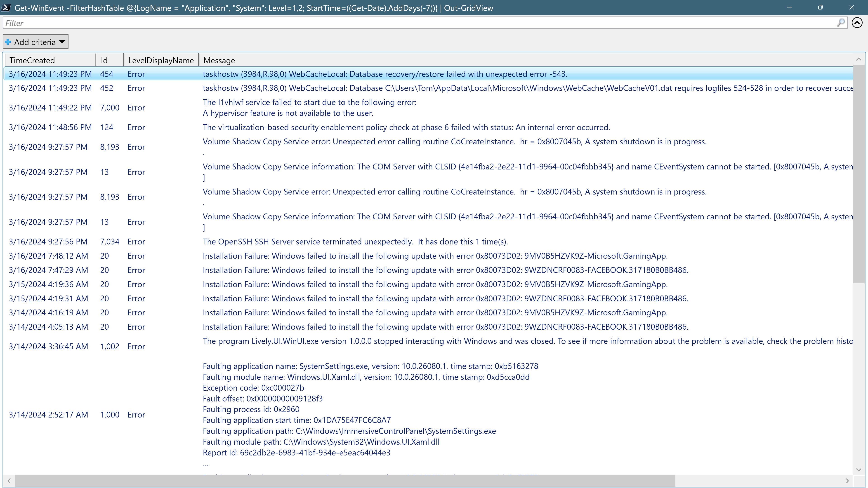Screen dimensions: 868x488
Task: Click the blue plus icon on Add criteria
Action: 8,41
